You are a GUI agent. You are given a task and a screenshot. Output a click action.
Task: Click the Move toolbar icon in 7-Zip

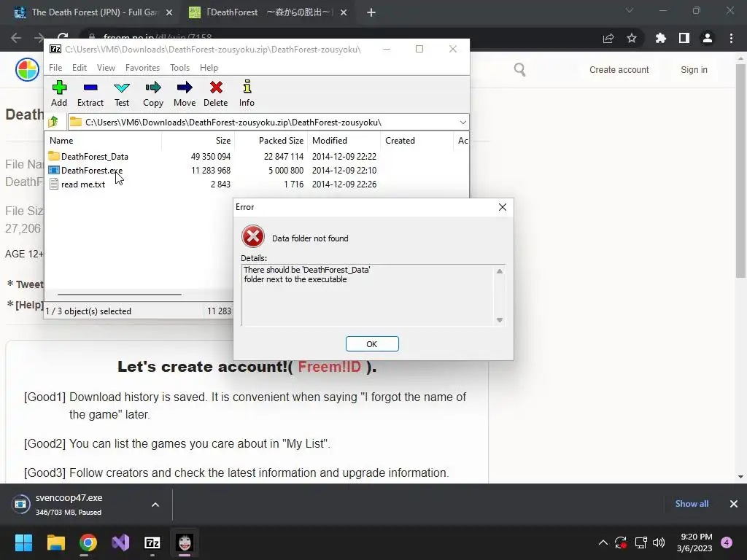pyautogui.click(x=185, y=94)
